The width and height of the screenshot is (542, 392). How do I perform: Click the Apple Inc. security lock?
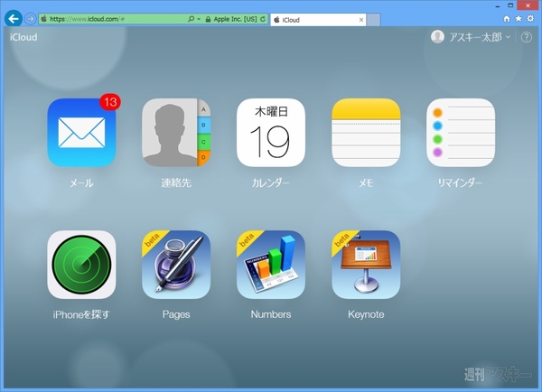pyautogui.click(x=208, y=19)
